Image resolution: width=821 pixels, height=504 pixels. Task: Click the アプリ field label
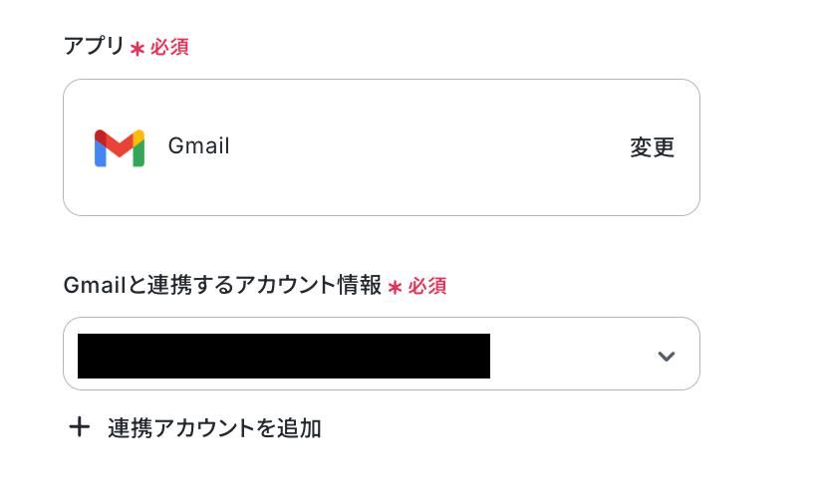(x=94, y=47)
